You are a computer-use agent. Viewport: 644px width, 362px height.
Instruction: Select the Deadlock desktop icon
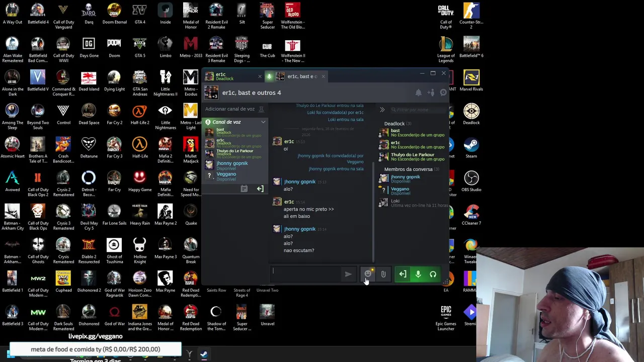(x=471, y=115)
